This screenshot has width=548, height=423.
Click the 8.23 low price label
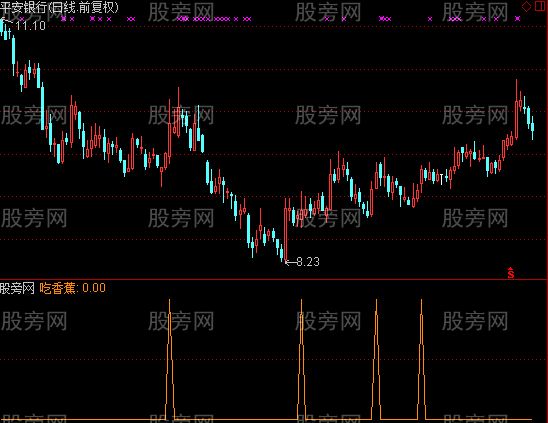(308, 261)
